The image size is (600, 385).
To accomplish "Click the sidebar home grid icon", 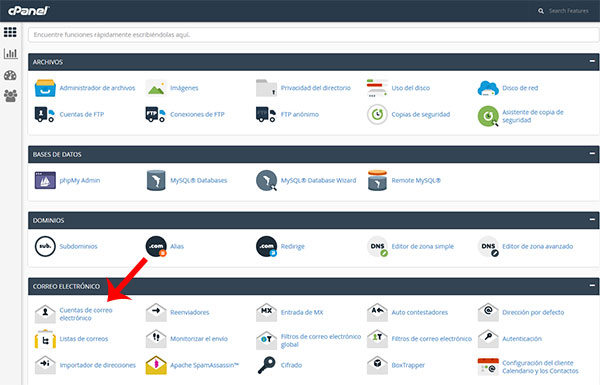I will pos(10,32).
